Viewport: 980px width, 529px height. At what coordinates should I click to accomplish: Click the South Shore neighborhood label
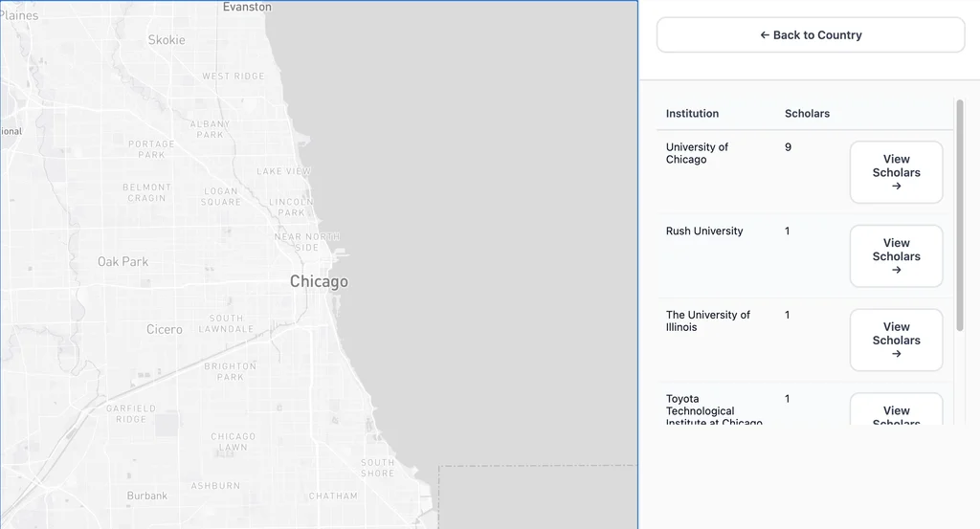377,469
